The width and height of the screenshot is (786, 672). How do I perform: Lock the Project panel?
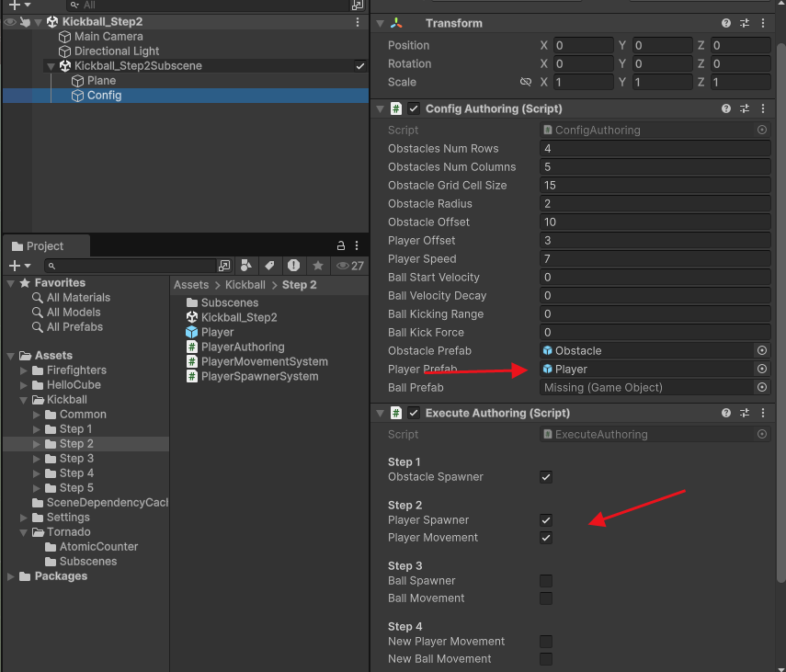coord(341,245)
